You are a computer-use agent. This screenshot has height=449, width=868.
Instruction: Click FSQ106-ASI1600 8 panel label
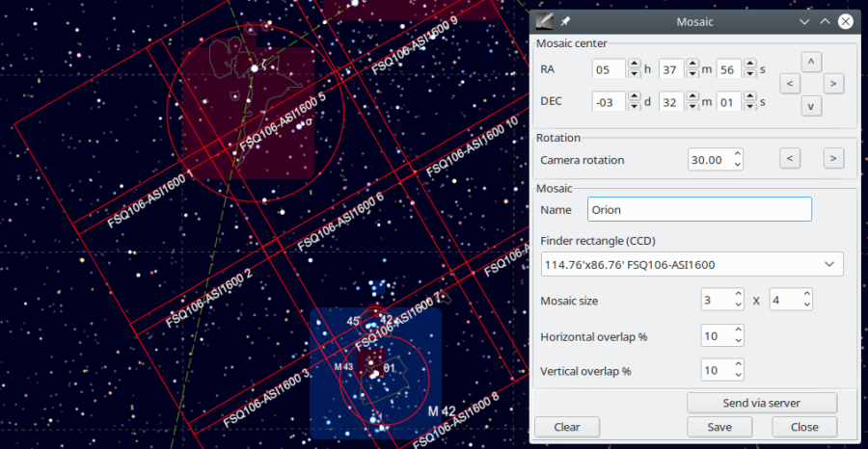pos(456,421)
